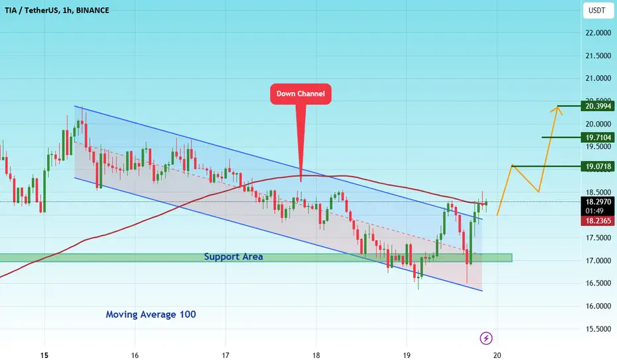Click date 17 on the time axis
Screen dimensions: 617x364
click(x=226, y=355)
